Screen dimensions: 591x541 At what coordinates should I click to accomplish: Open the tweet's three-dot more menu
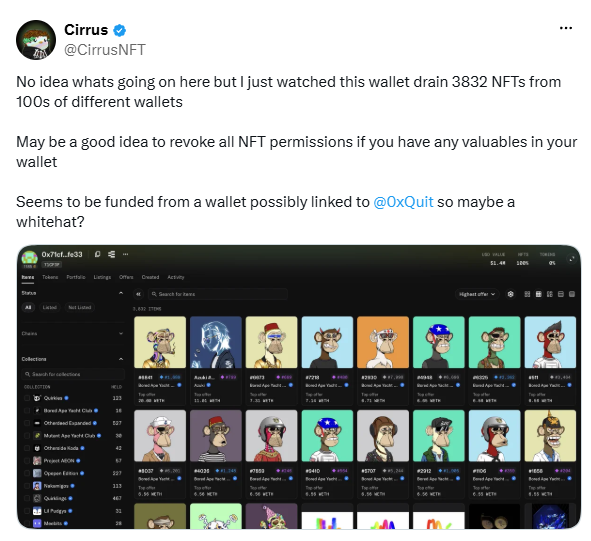point(566,28)
